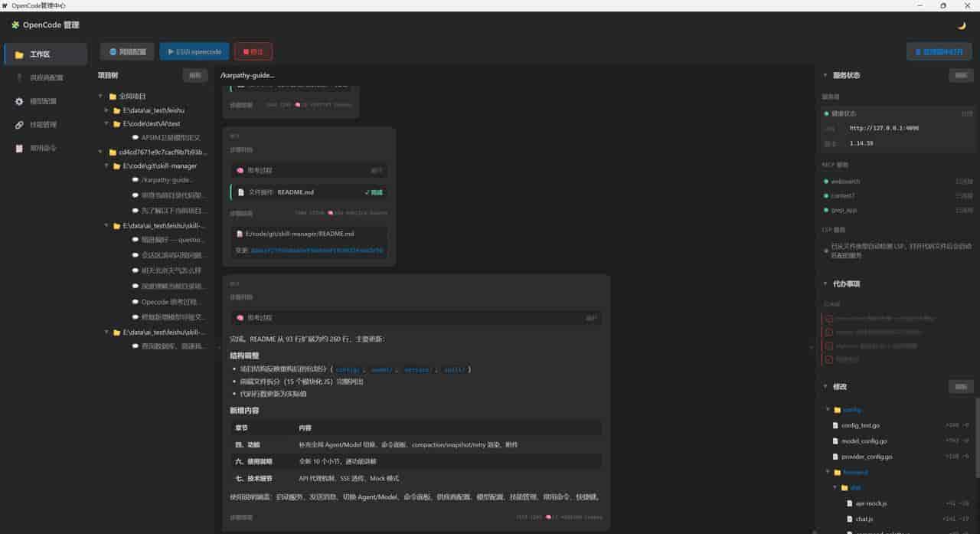Open model_config.go in the changes list
The width and height of the screenshot is (980, 534).
[864, 441]
